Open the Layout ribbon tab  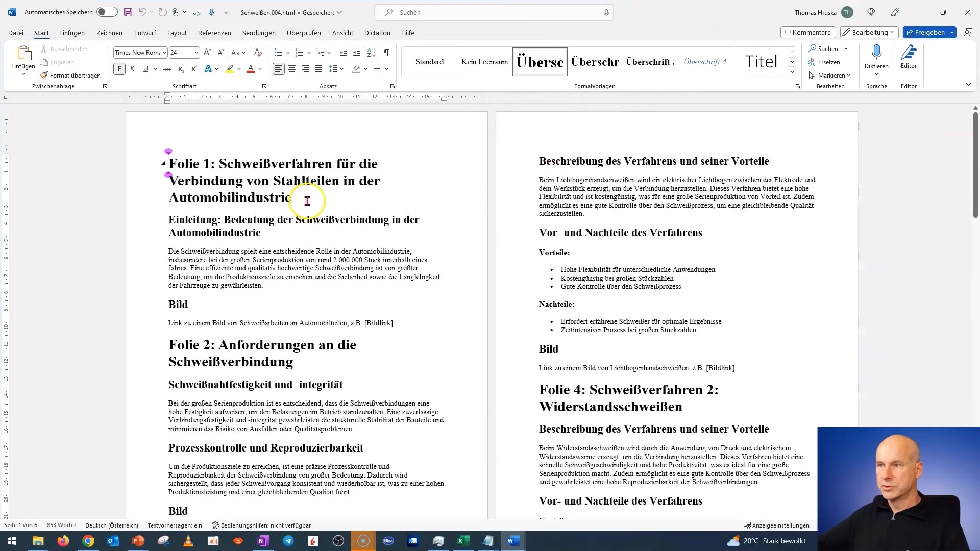click(x=177, y=33)
